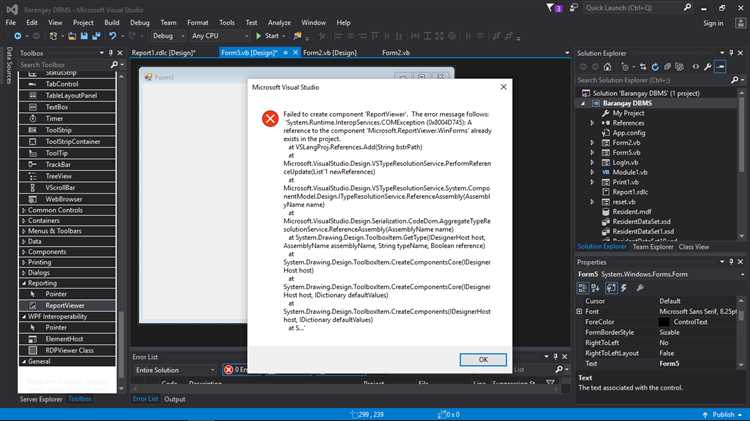Switch to the Form2.vb code tab
Screen dimensions: 750x421
tap(396, 53)
